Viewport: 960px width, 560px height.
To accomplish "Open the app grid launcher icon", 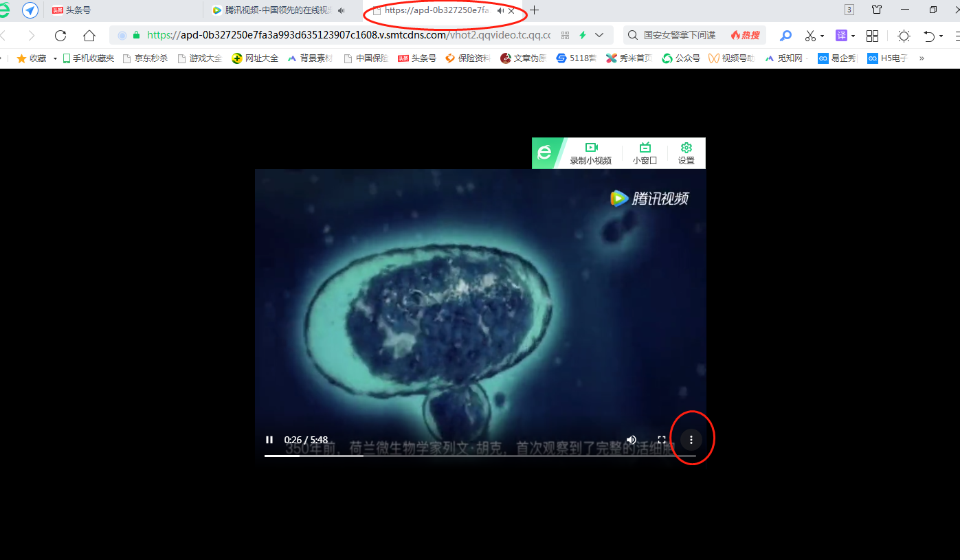I will [x=872, y=35].
